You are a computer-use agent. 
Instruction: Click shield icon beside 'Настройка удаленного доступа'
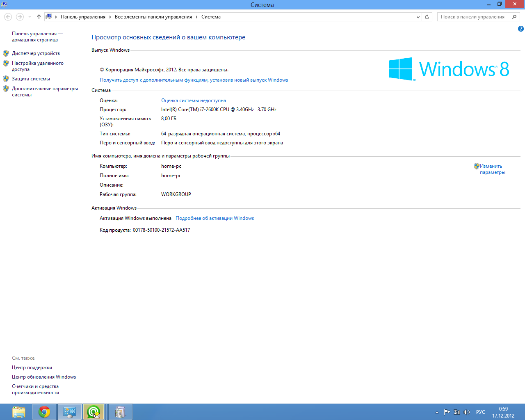[x=6, y=63]
